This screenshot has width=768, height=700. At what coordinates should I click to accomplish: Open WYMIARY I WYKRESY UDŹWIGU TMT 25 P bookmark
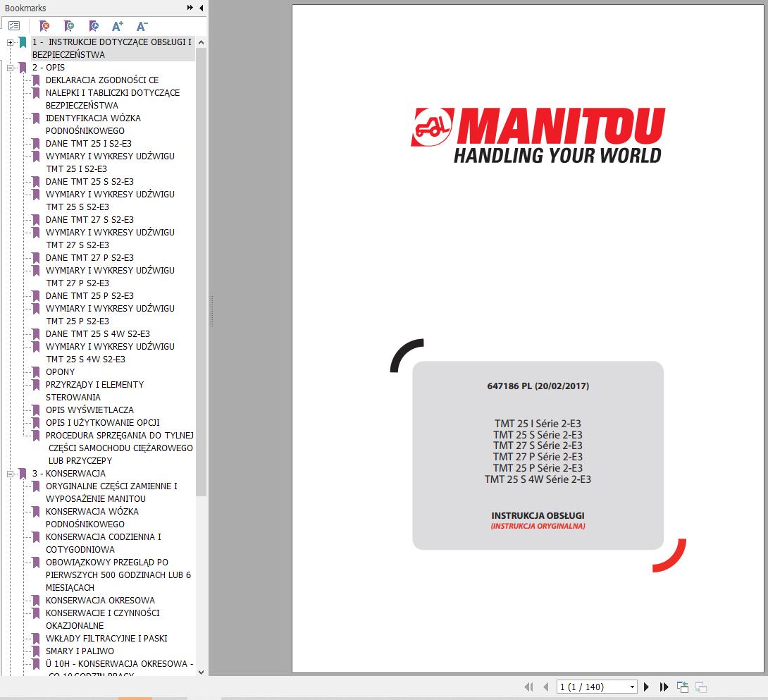tap(110, 314)
